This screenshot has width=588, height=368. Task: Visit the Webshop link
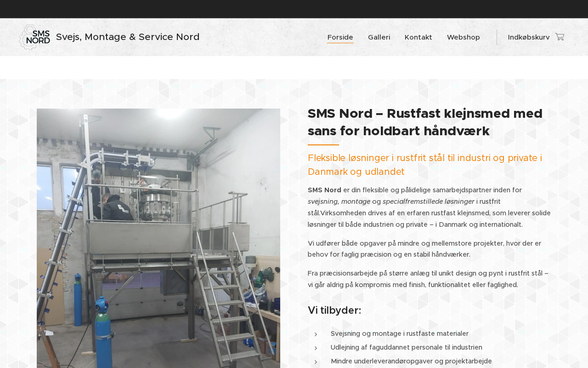tap(464, 37)
